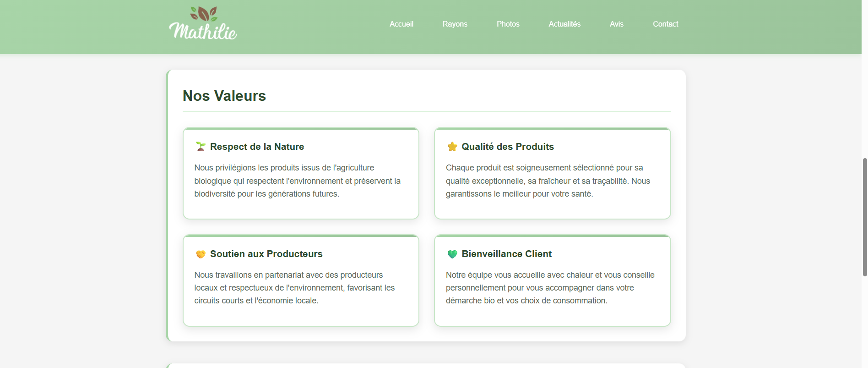Click the paragraph starting 'Notre équipe vous accueille'

coord(550,288)
